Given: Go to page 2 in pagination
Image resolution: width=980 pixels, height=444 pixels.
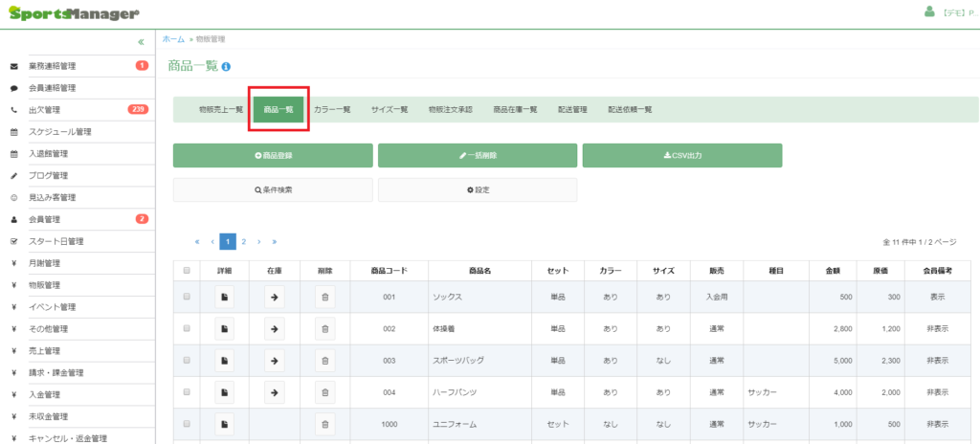Looking at the screenshot, I should point(244,241).
